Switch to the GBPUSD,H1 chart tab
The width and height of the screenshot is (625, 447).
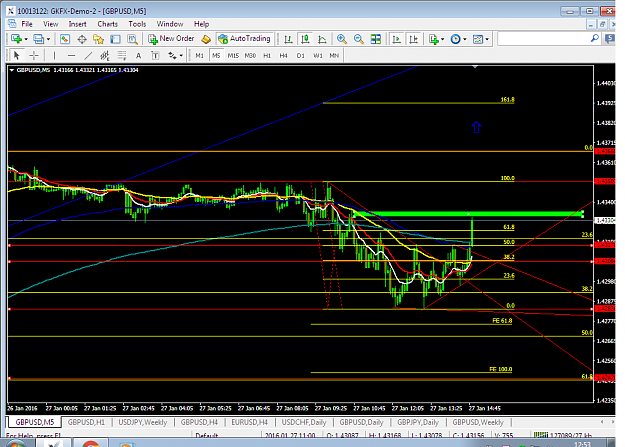86,422
